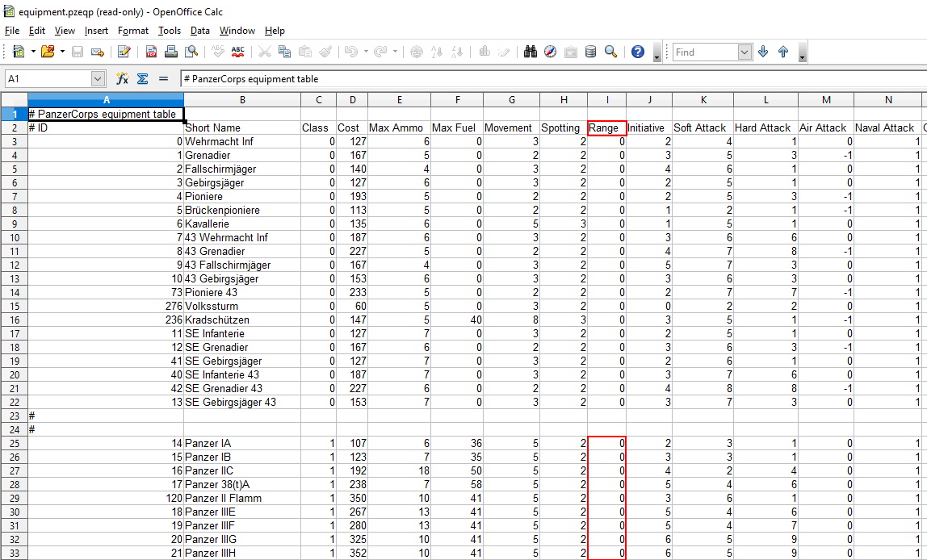Screen dimensions: 927x560
Task: Click the New spreadsheet icon
Action: [x=19, y=52]
